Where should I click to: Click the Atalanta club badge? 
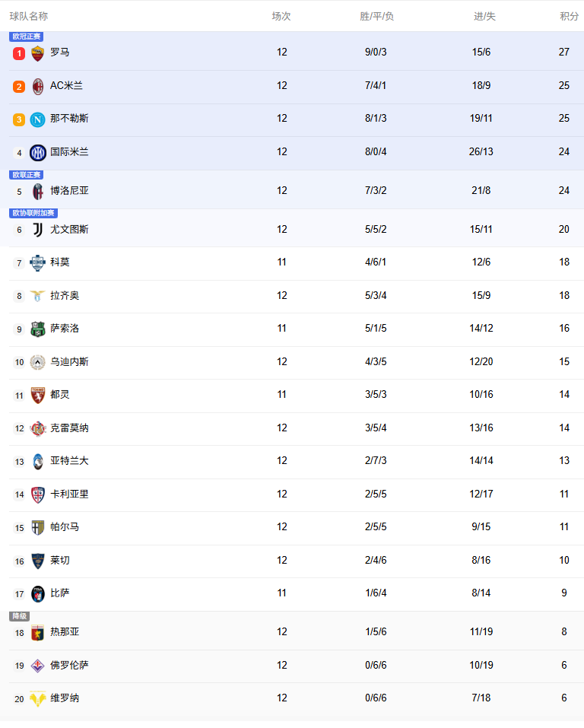tap(38, 461)
